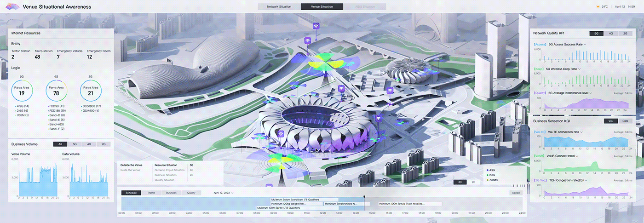Select 2G filter in Business Volume
The height and width of the screenshot is (223, 644).
pyautogui.click(x=103, y=144)
